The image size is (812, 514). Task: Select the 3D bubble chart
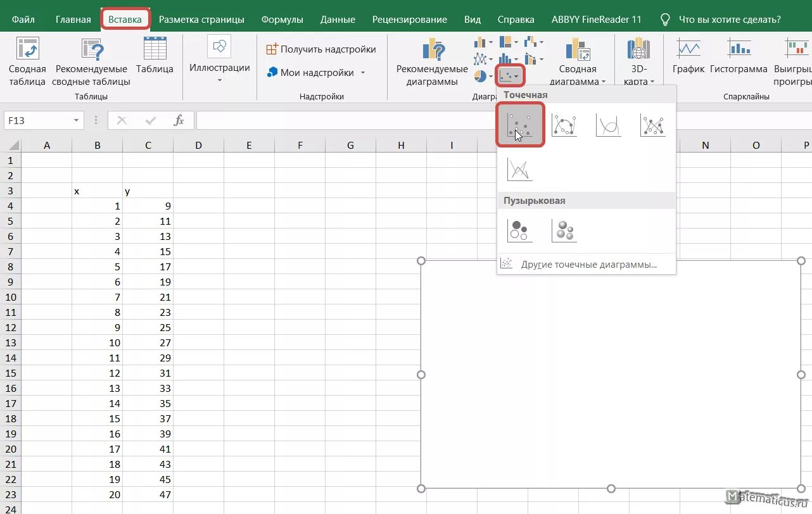pyautogui.click(x=564, y=230)
